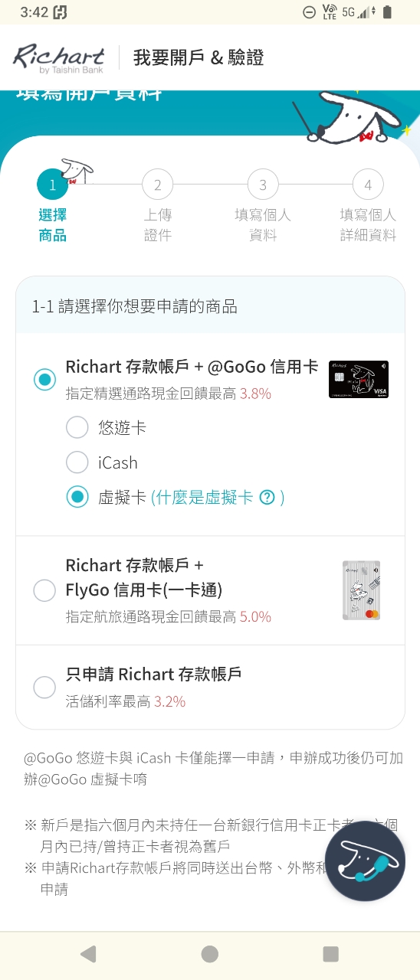Choose the iCash radio option

pos(77,462)
